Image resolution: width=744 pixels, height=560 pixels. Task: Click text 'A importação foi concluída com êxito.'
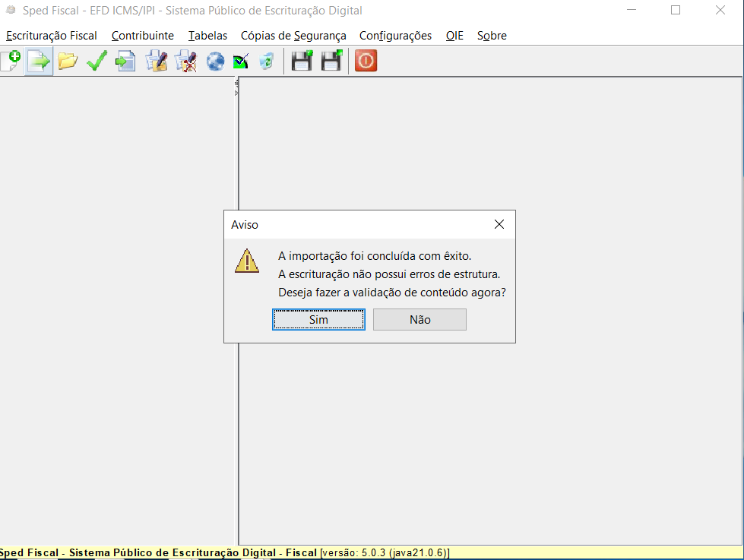point(375,256)
